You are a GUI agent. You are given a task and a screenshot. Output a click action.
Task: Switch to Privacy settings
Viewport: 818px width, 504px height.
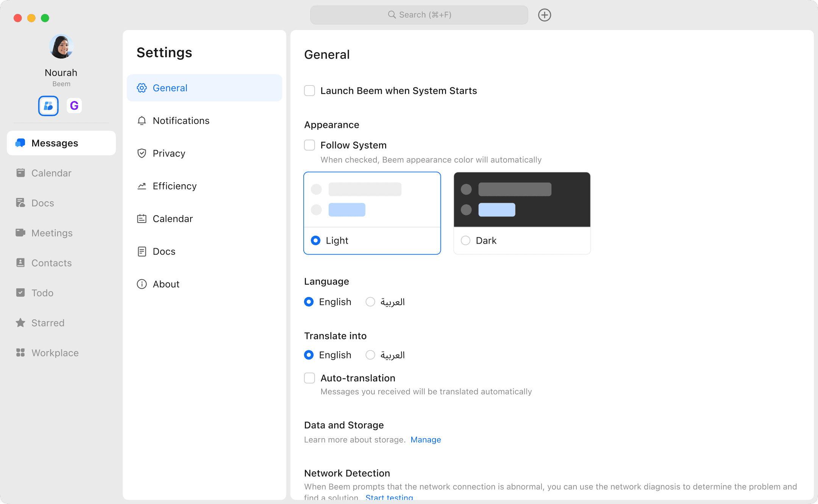(x=169, y=153)
